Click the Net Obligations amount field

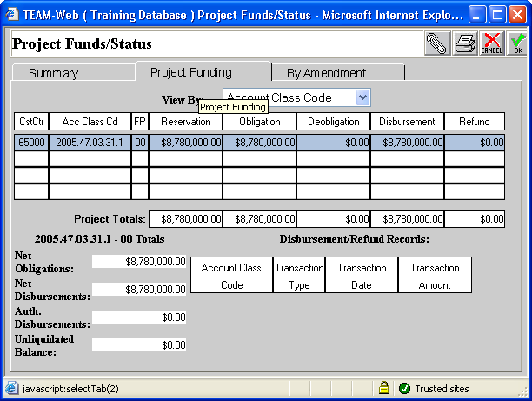(x=139, y=261)
